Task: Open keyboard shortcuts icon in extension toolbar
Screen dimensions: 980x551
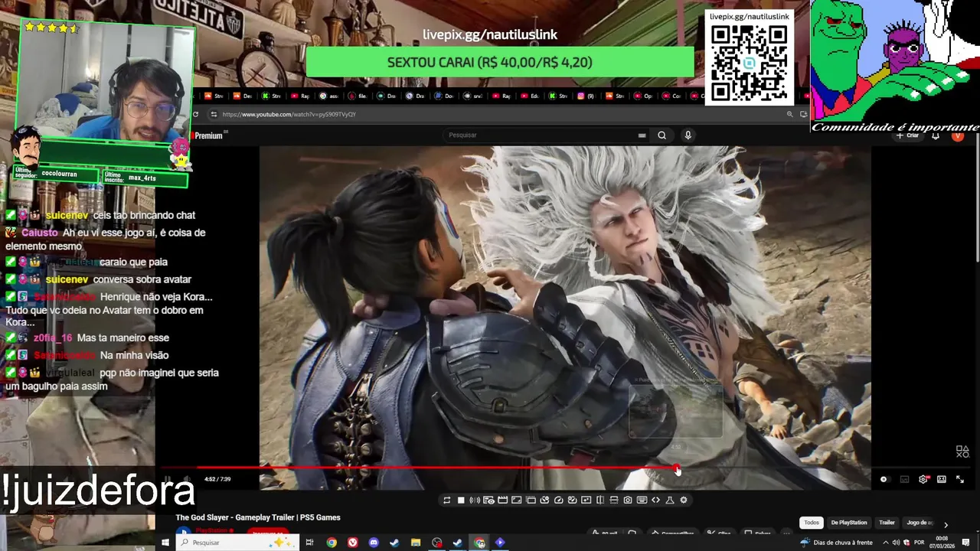Action: pos(642,500)
